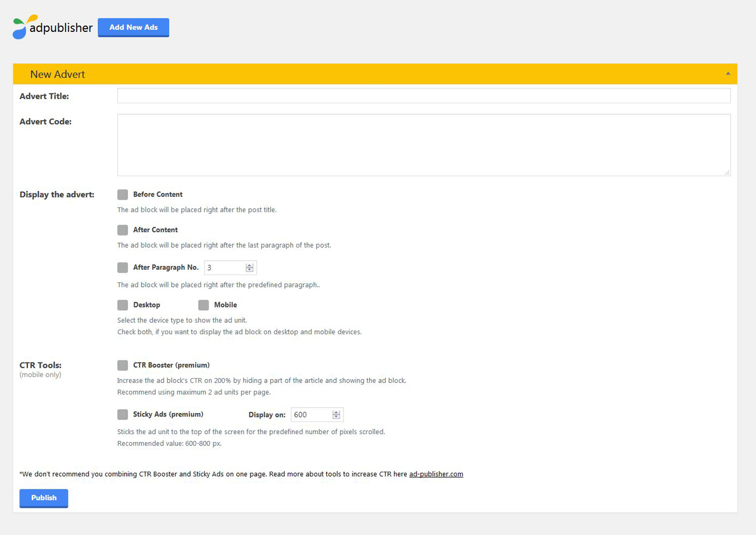
Task: Focus the Advert Code text area
Action: click(424, 145)
